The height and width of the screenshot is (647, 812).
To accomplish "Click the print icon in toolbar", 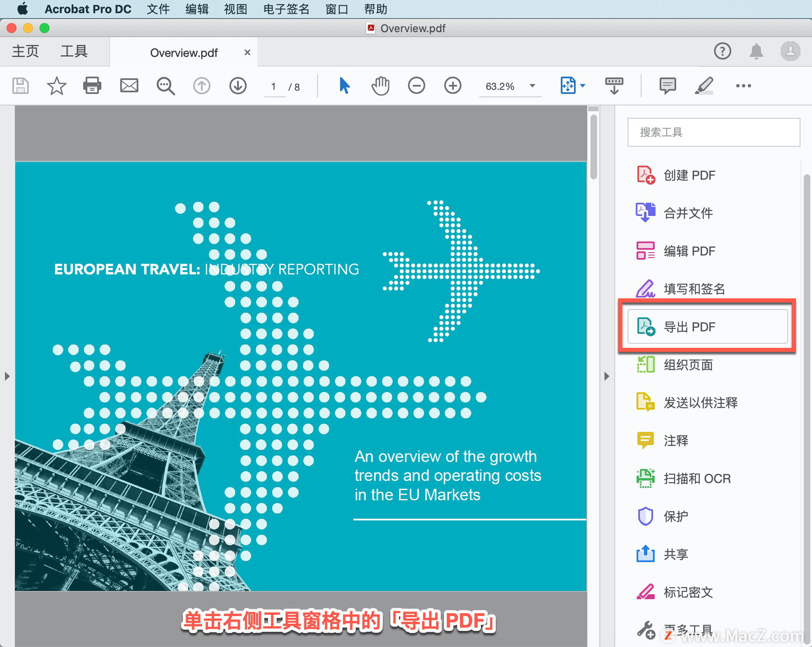I will (x=92, y=86).
